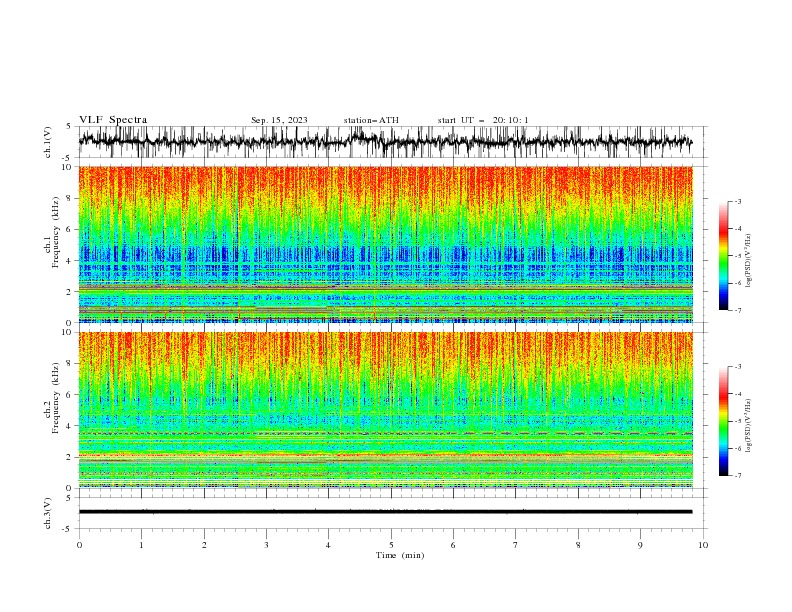
Task: Click the "1" tick on the time axis
Action: (141, 545)
